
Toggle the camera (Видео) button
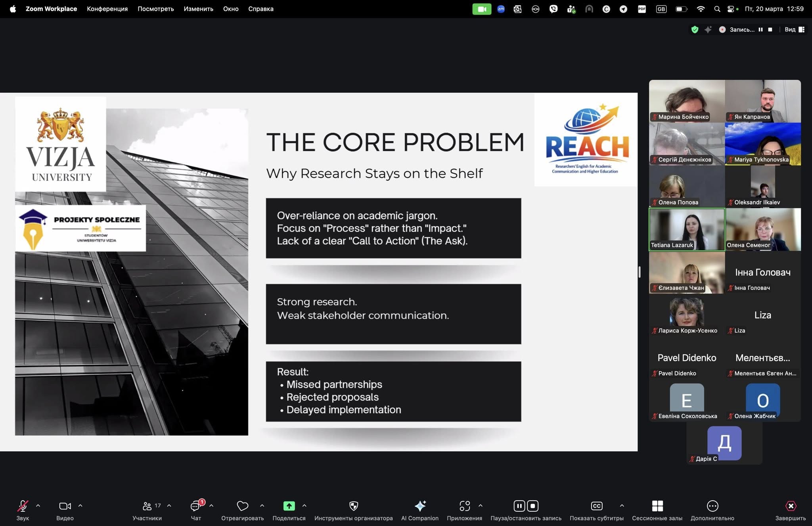click(x=65, y=506)
